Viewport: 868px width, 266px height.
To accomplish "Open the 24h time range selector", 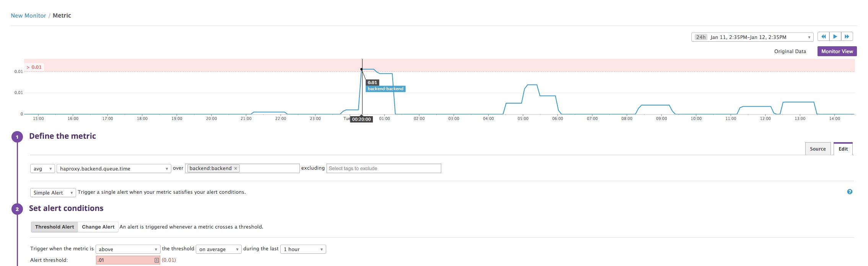I will click(x=752, y=37).
